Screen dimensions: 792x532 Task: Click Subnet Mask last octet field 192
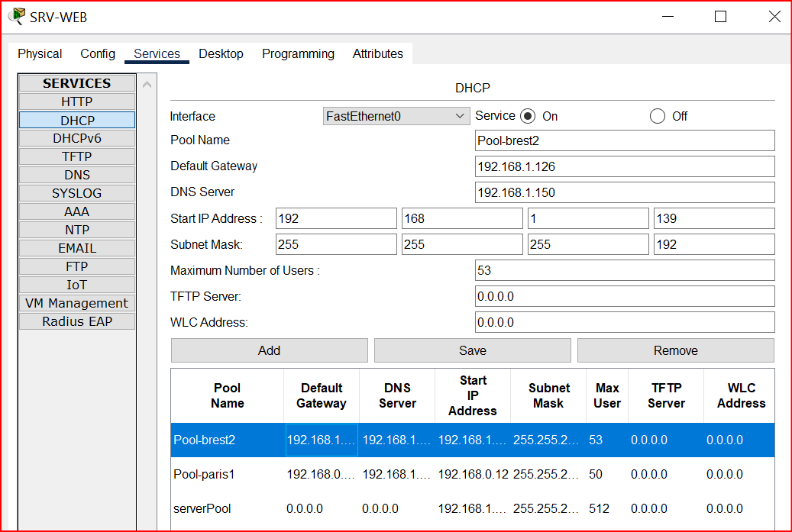pos(714,244)
